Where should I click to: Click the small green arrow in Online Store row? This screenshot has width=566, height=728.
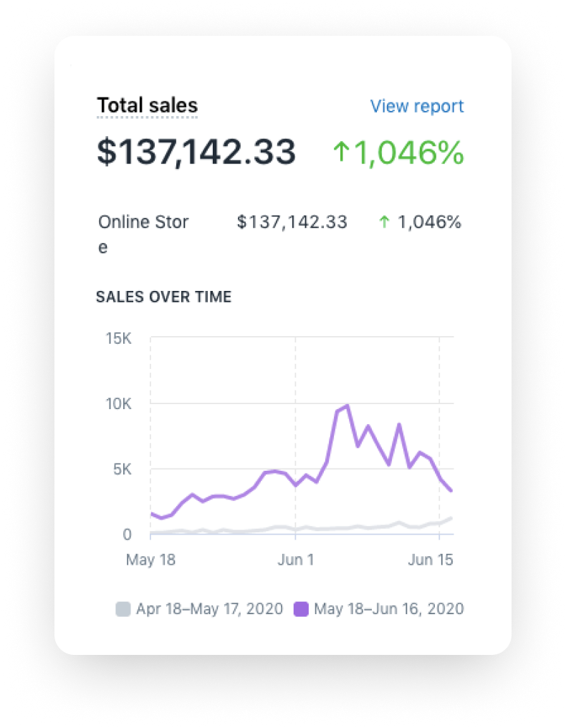[384, 222]
